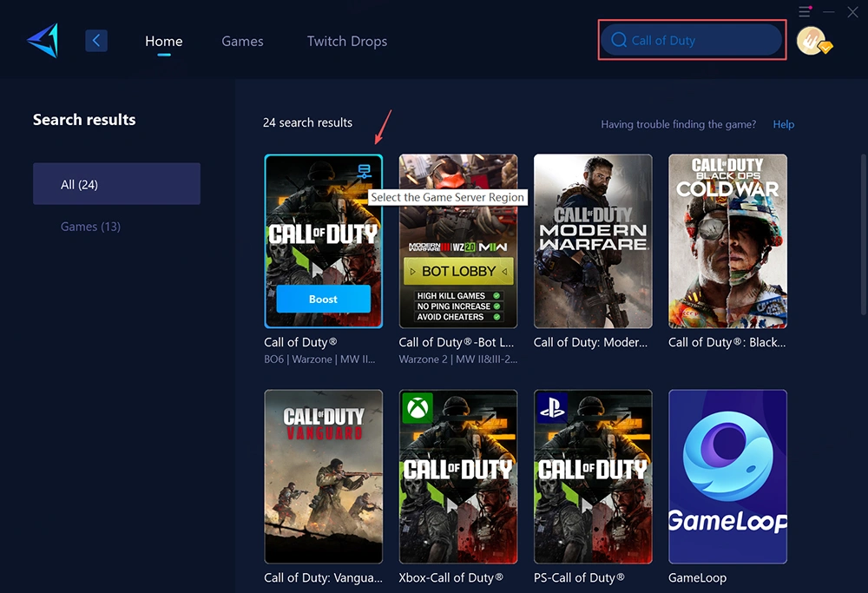The image size is (868, 593).
Task: Select the PS-Call of Duty game cover
Action: (x=593, y=476)
